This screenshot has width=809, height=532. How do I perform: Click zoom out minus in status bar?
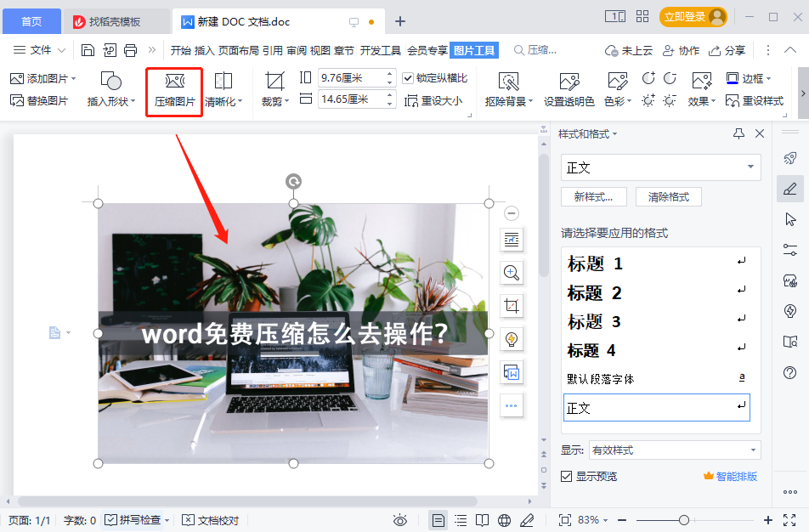pyautogui.click(x=622, y=520)
